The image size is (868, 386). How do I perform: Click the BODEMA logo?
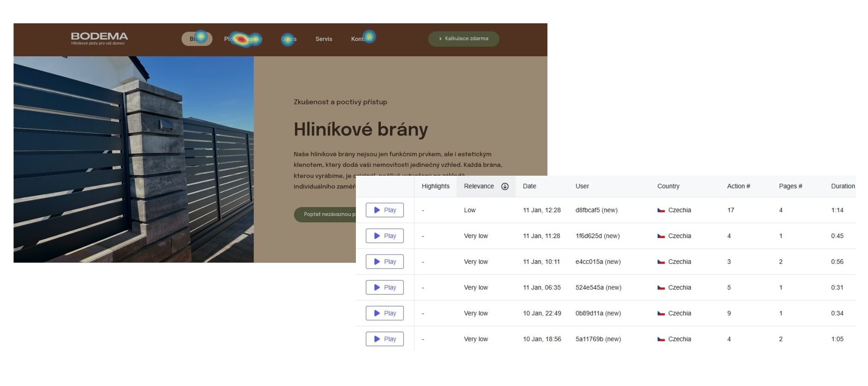(99, 38)
